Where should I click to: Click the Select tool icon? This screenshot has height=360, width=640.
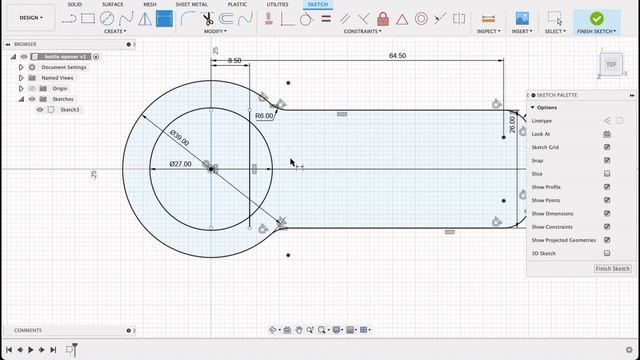tap(555, 19)
